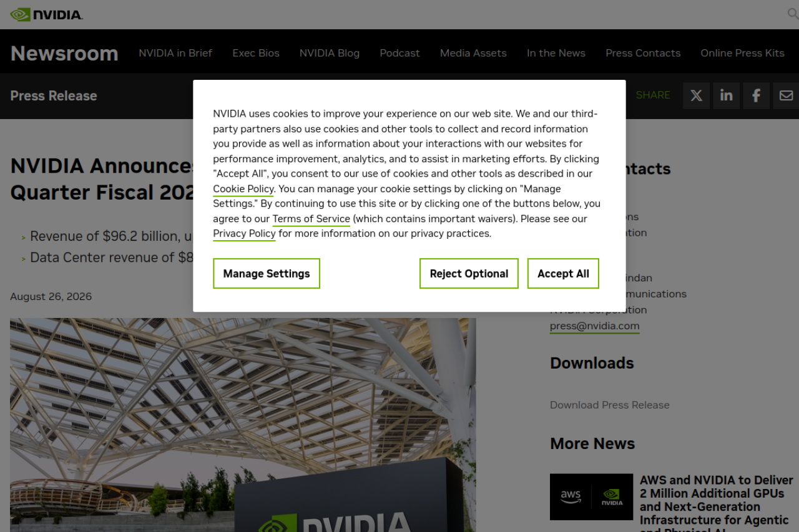Click the Press Release label
The height and width of the screenshot is (532, 799).
[54, 95]
